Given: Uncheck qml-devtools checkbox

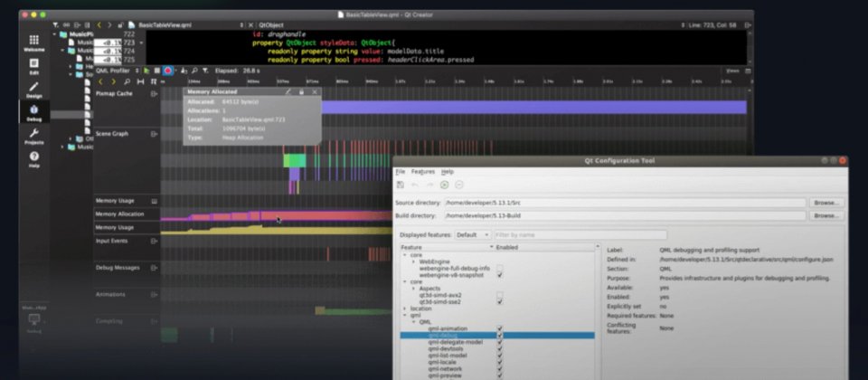Looking at the screenshot, I should coord(500,349).
